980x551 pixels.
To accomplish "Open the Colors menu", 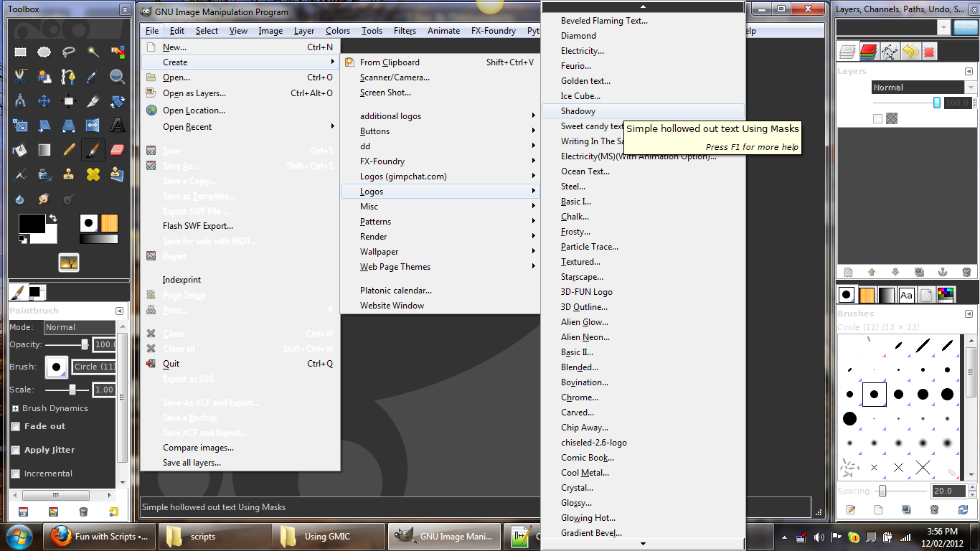I will tap(338, 31).
